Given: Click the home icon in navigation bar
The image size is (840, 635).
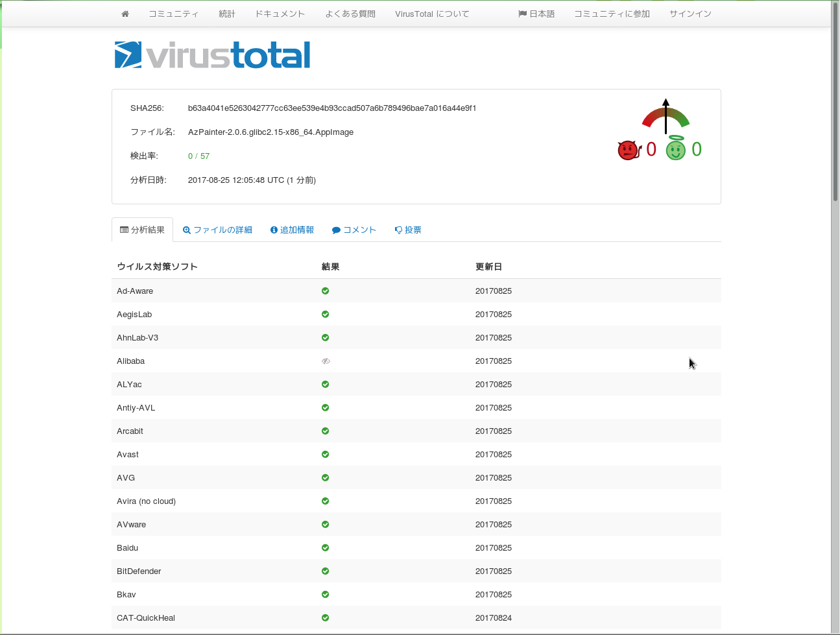Looking at the screenshot, I should coord(125,14).
